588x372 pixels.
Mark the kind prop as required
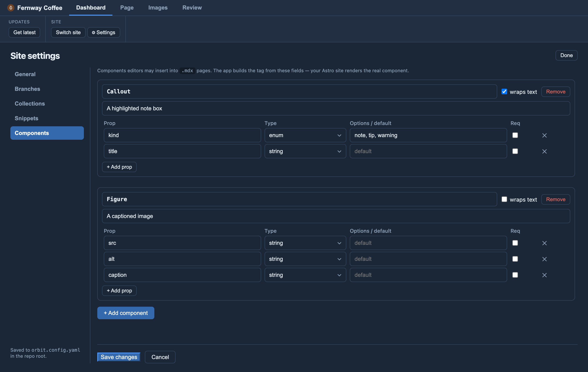515,135
